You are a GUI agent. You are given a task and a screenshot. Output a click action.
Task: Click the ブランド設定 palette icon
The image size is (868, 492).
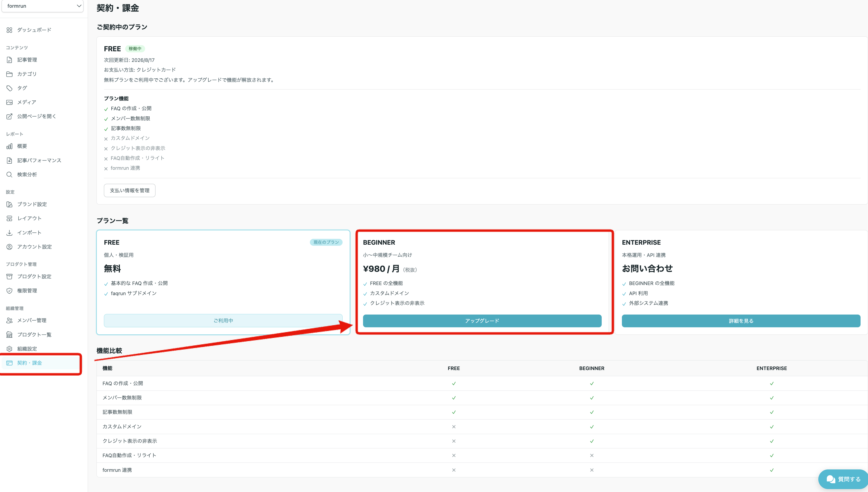coord(10,205)
